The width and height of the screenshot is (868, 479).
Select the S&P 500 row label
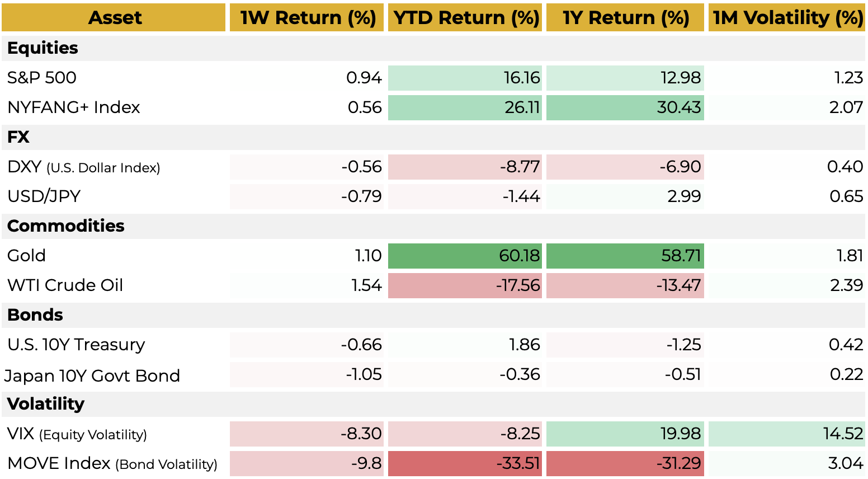42,78
